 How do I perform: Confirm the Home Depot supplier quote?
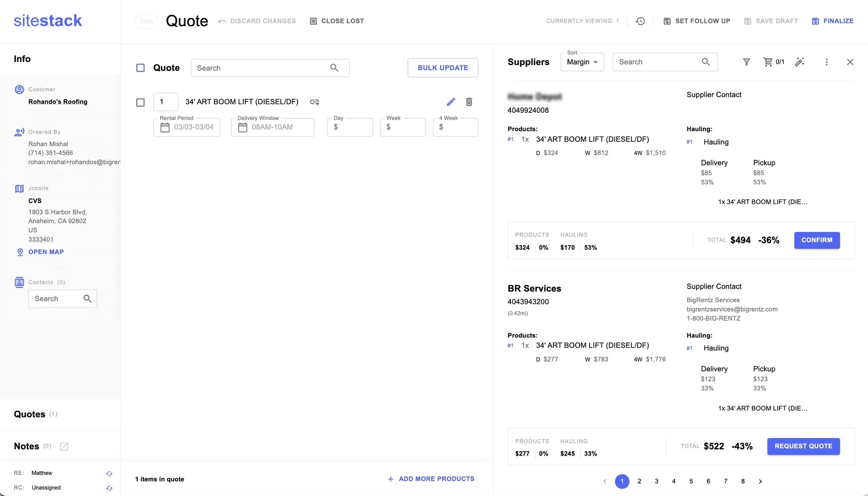tap(817, 240)
